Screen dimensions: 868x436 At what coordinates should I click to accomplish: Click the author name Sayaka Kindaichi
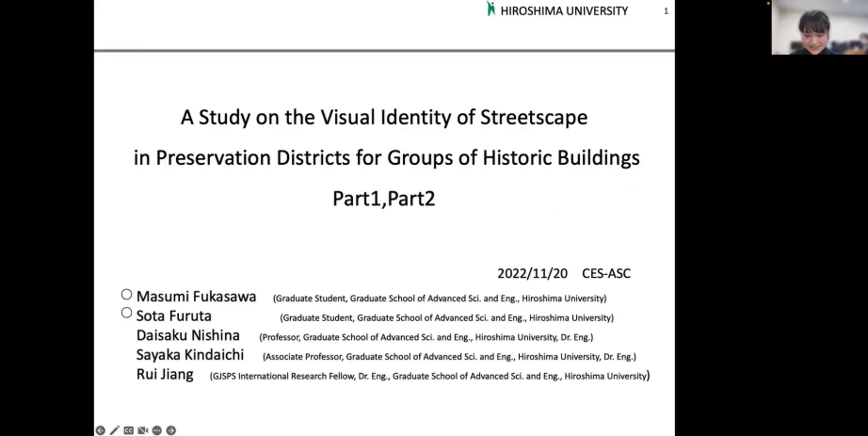(x=190, y=355)
